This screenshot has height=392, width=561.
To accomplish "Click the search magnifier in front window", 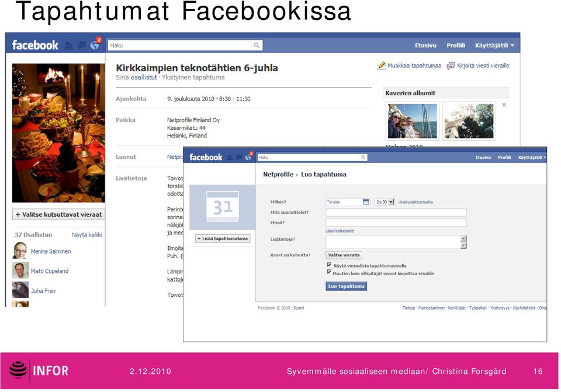I will 363,157.
